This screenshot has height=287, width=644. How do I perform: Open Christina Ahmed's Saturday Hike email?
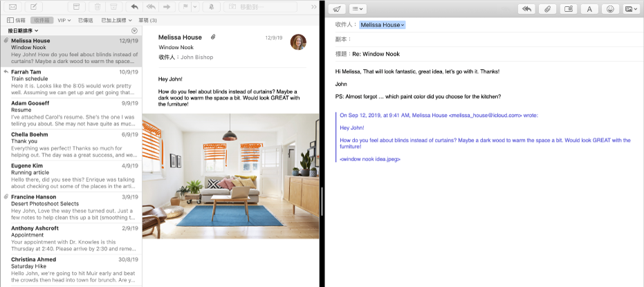point(71,270)
